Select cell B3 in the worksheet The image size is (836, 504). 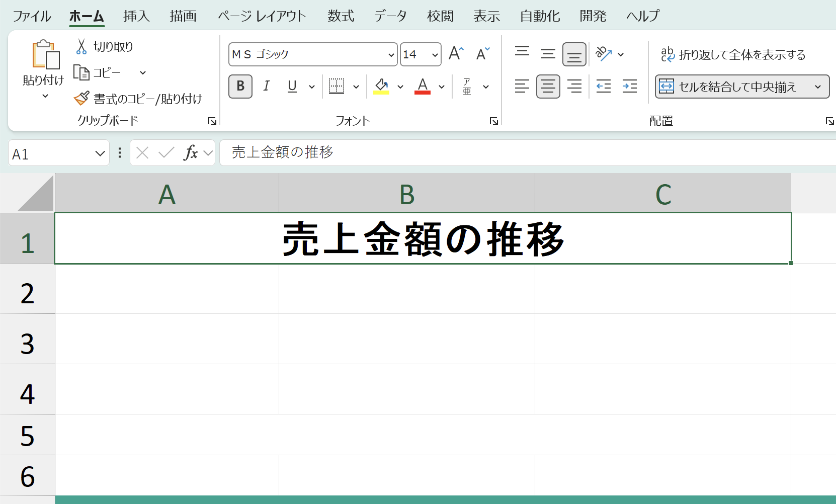pyautogui.click(x=407, y=339)
